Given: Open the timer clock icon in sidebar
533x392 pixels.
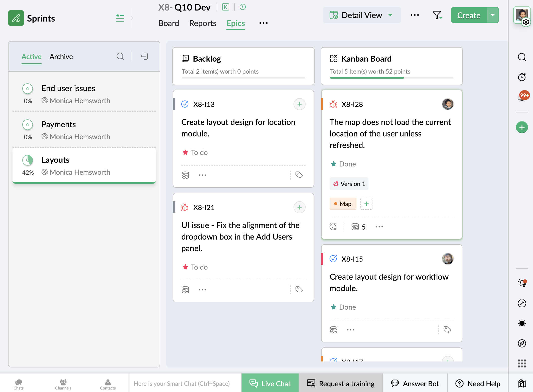Looking at the screenshot, I should point(522,77).
